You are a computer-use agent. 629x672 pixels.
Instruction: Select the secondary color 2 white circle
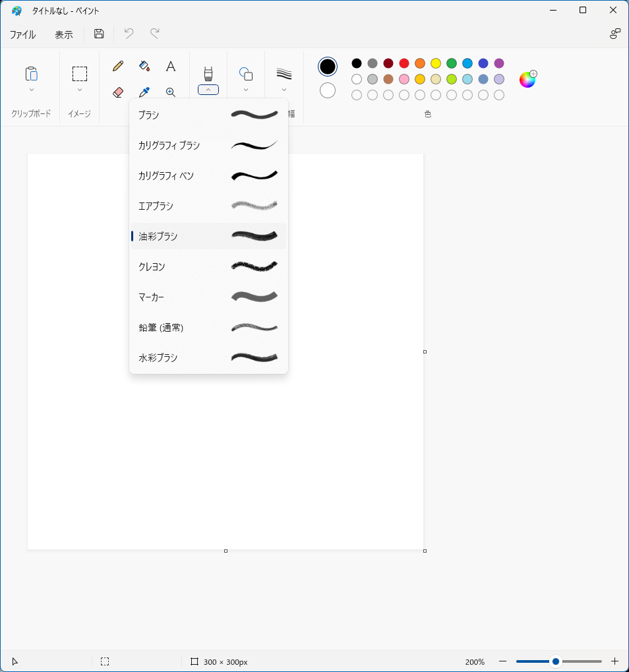pyautogui.click(x=327, y=90)
